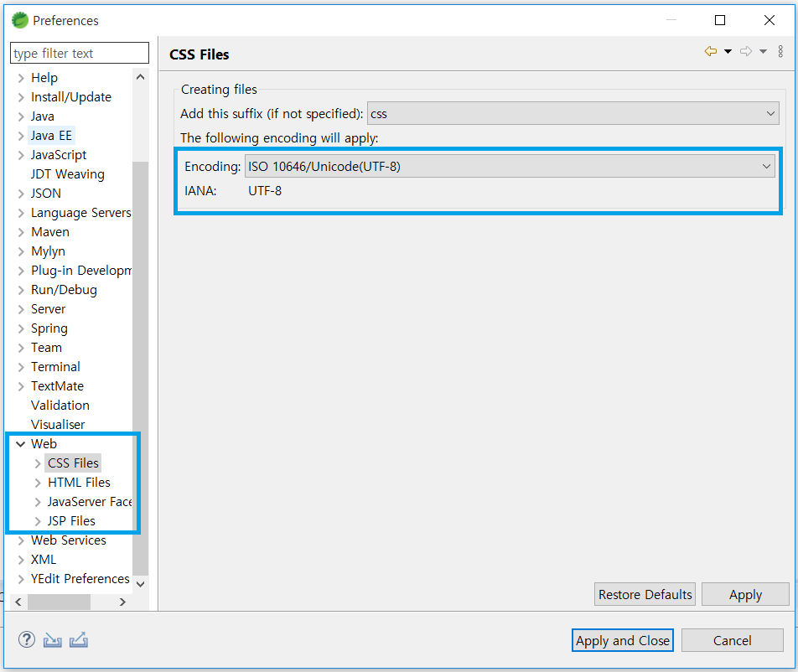The image size is (798, 672).
Task: Select CSS Files under Web
Action: tap(73, 463)
